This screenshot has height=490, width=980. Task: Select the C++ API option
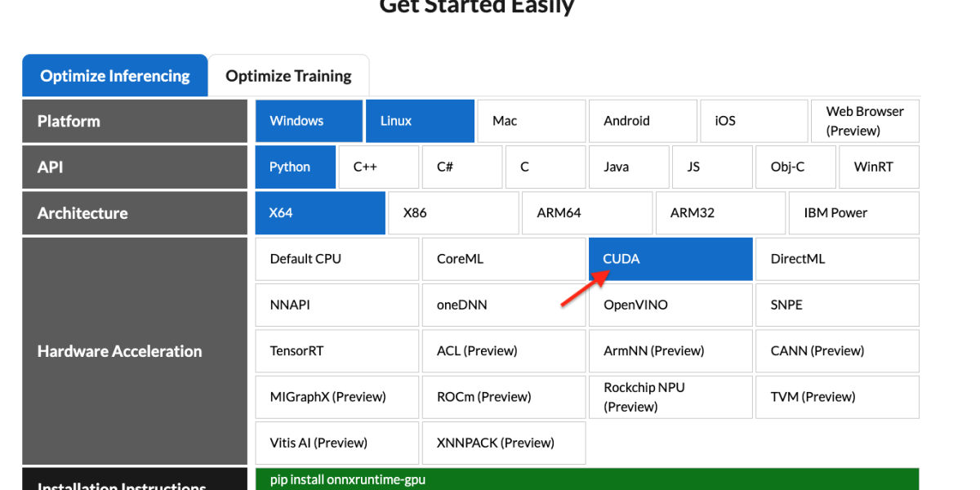pos(379,167)
